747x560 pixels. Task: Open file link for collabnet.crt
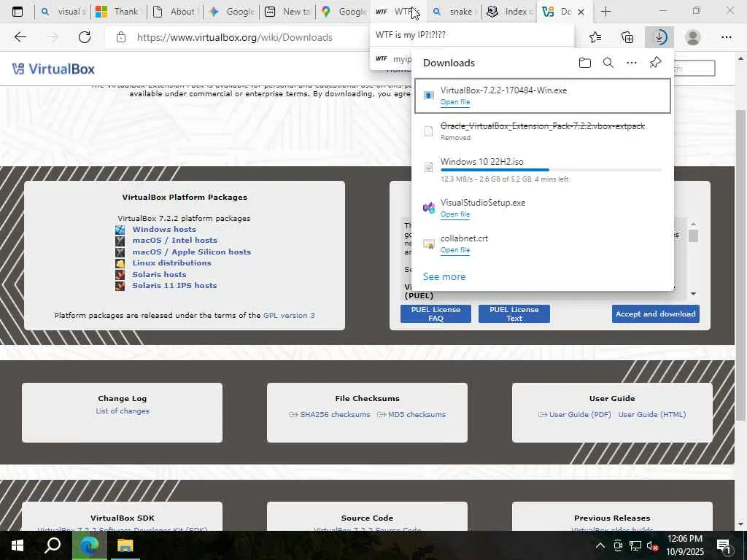[455, 250]
